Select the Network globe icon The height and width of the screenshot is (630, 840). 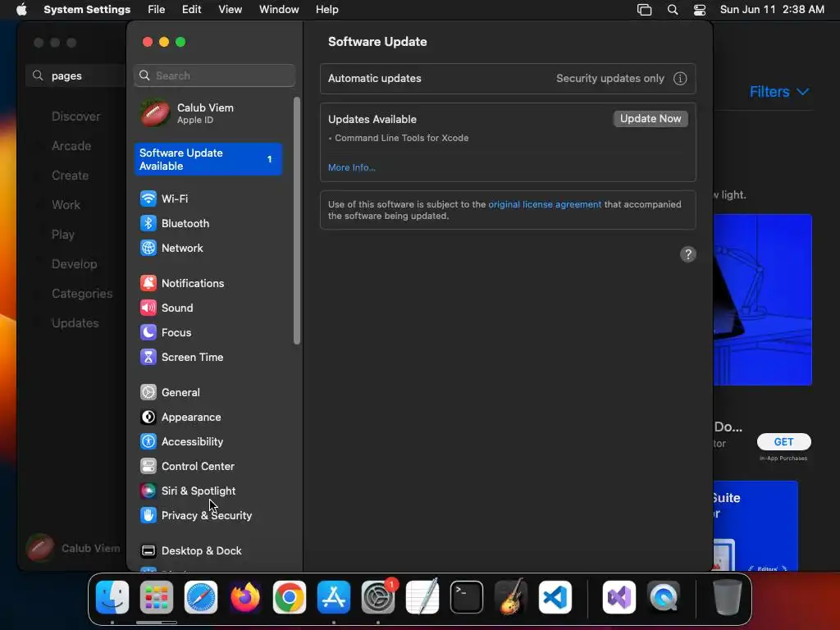click(148, 248)
